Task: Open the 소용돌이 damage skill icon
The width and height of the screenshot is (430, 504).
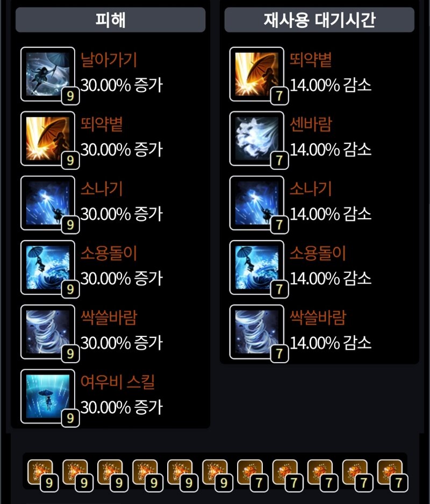Action: (x=48, y=268)
